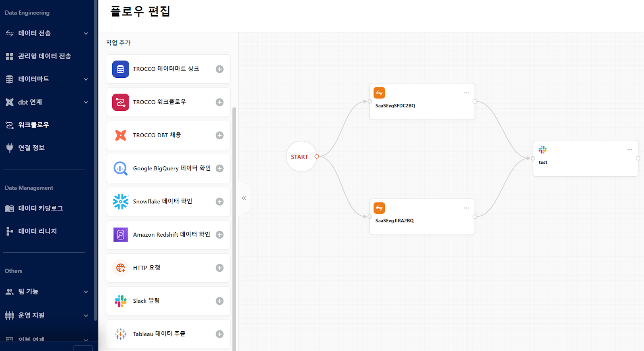The width and height of the screenshot is (644, 351).
Task: Open dbt 연계 in sidebar
Action: [x=30, y=102]
